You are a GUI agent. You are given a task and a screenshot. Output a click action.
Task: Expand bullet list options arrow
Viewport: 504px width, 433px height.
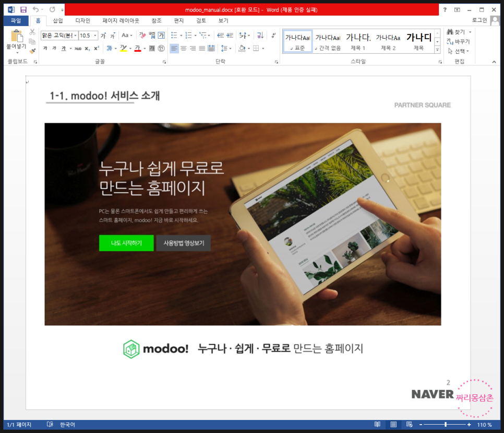tap(181, 36)
